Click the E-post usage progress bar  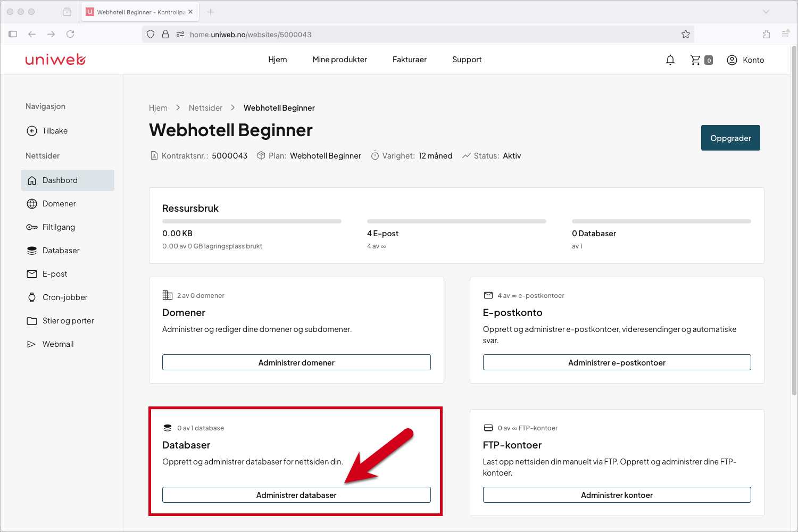point(456,221)
